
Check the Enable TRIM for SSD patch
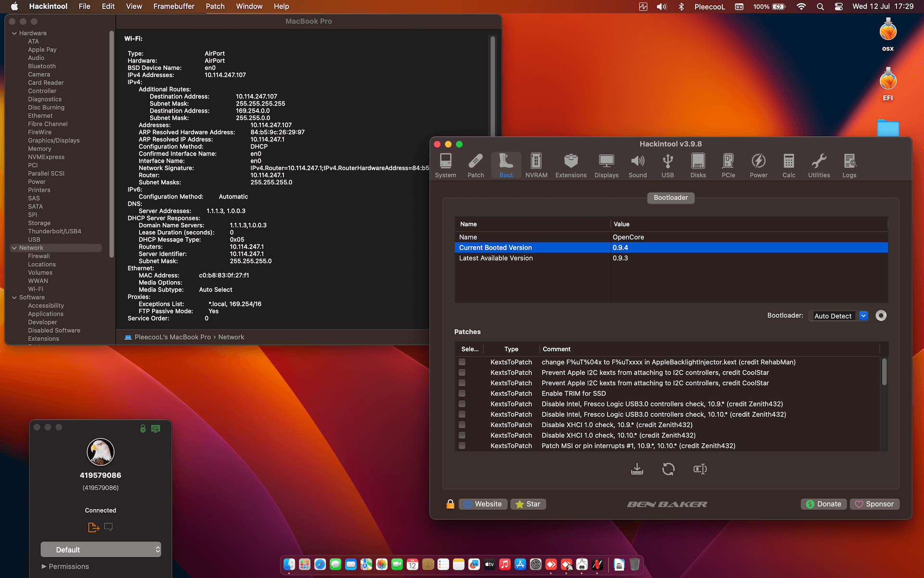click(462, 394)
